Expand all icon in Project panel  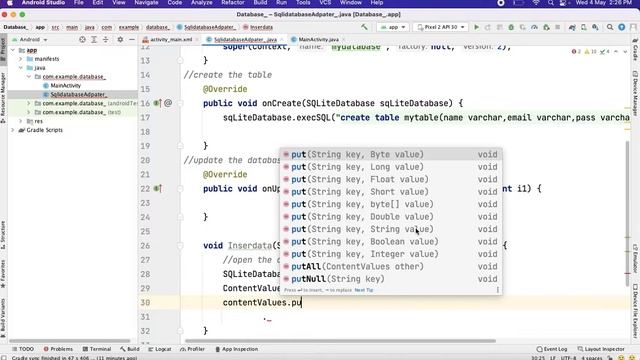point(94,40)
